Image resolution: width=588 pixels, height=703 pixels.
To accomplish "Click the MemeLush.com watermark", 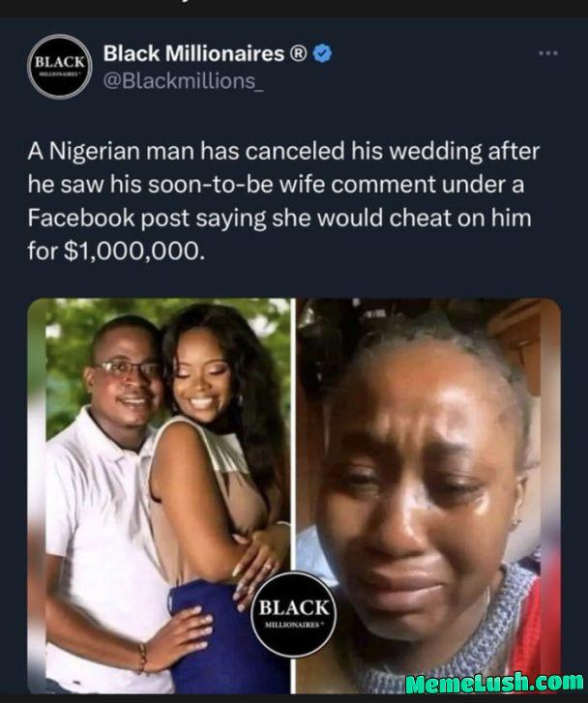I will 495,683.
